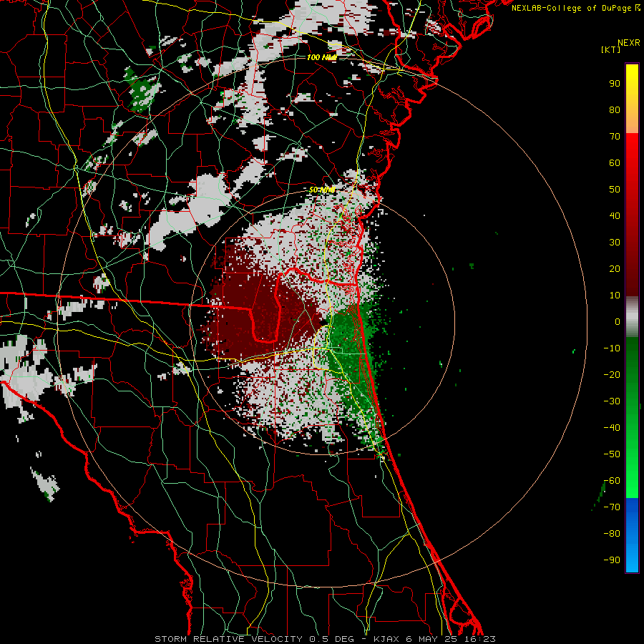Screen dimensions: 644x644
Task: Click the gray zero band of color bar
Action: pos(632,317)
